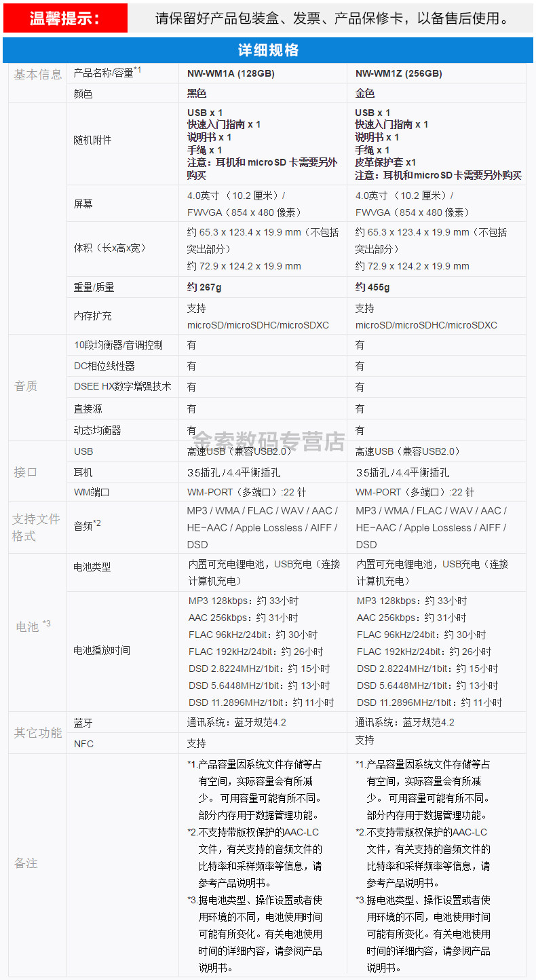Click the 'USB' row label under 接口
This screenshot has width=536, height=980.
(x=83, y=451)
